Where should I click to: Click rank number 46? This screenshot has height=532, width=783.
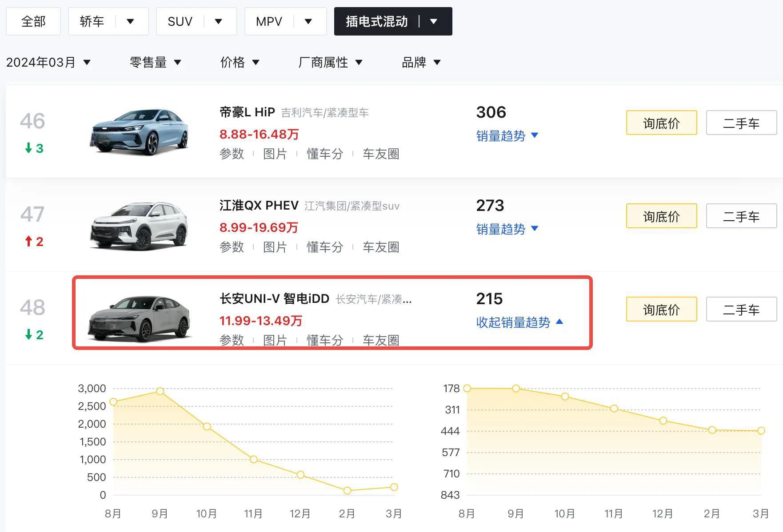32,121
